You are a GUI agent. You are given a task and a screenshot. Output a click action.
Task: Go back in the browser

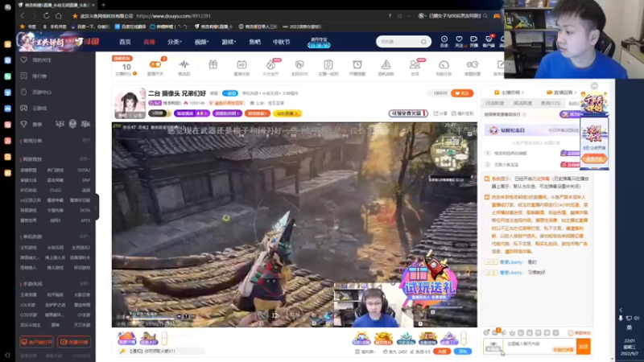tap(23, 16)
